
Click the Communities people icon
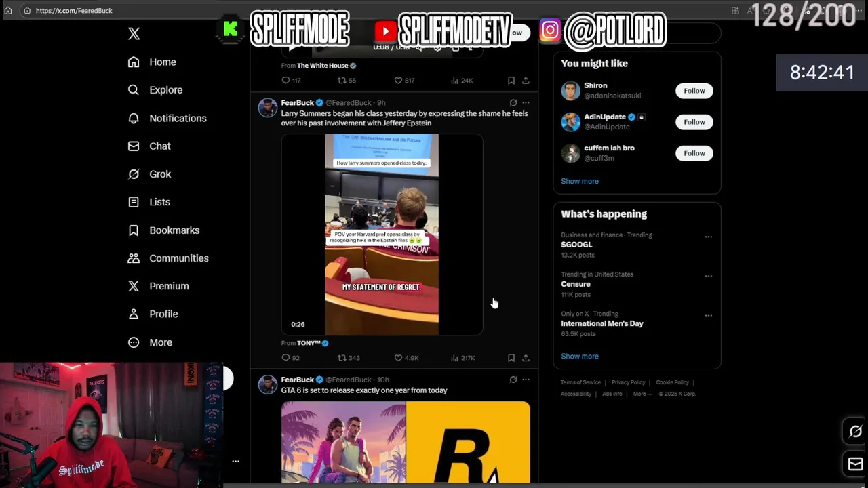click(134, 258)
